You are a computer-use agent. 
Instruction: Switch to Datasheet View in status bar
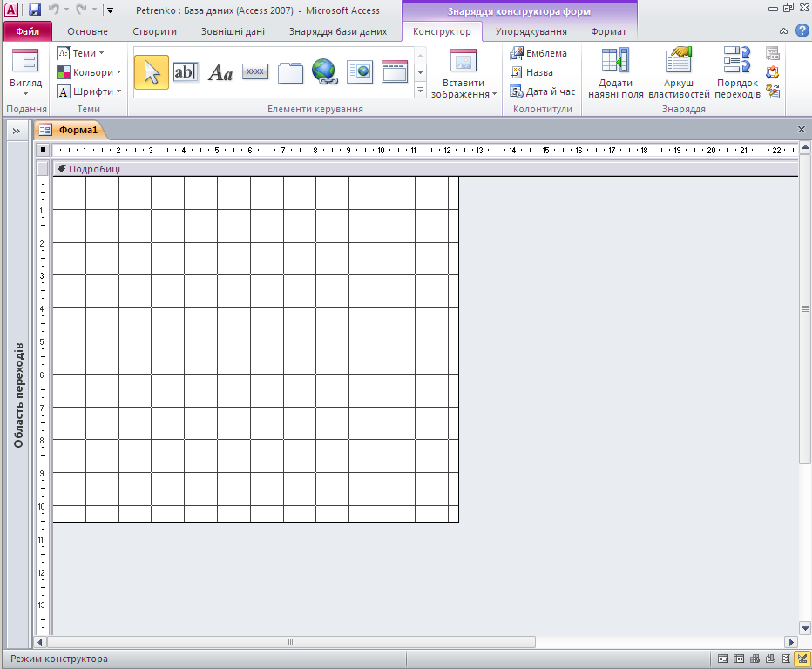(739, 659)
